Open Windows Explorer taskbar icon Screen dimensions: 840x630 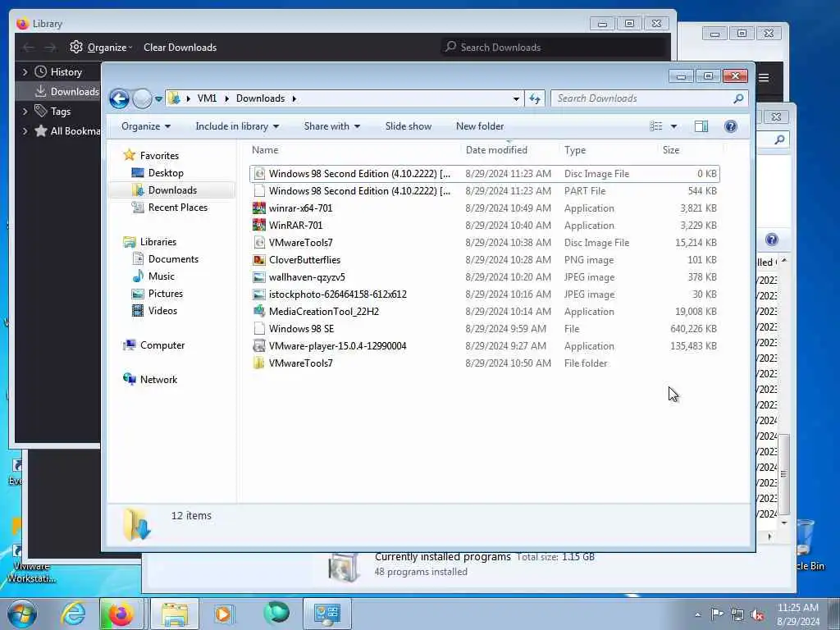(x=175, y=614)
